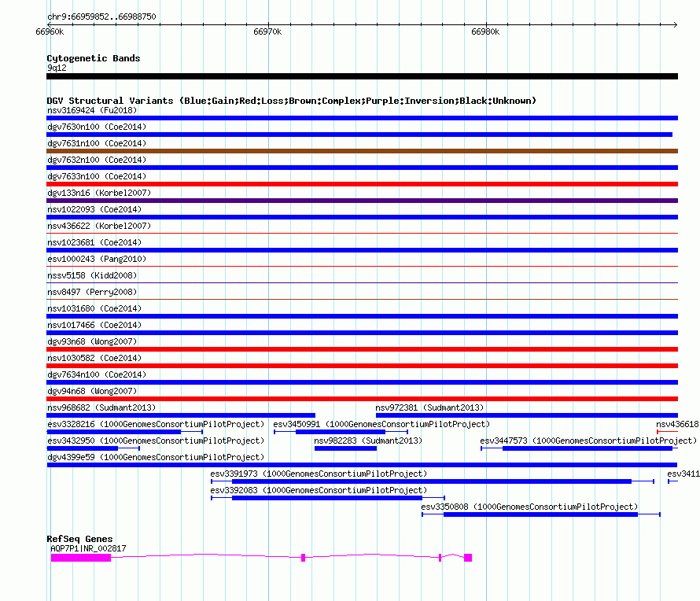Click the red loss bar of dgv7633n100
Screen dimensions: 700x601
[x=362, y=184]
